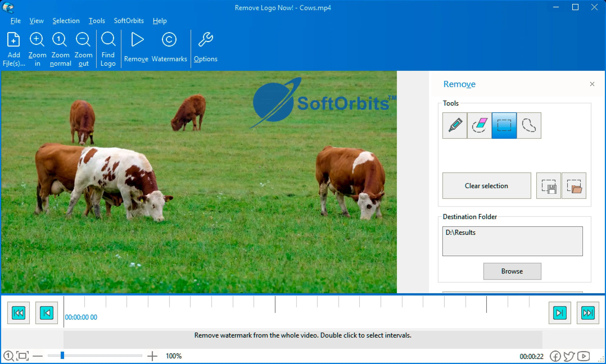606x364 pixels.
Task: Close the Remove side panel
Action: click(592, 84)
